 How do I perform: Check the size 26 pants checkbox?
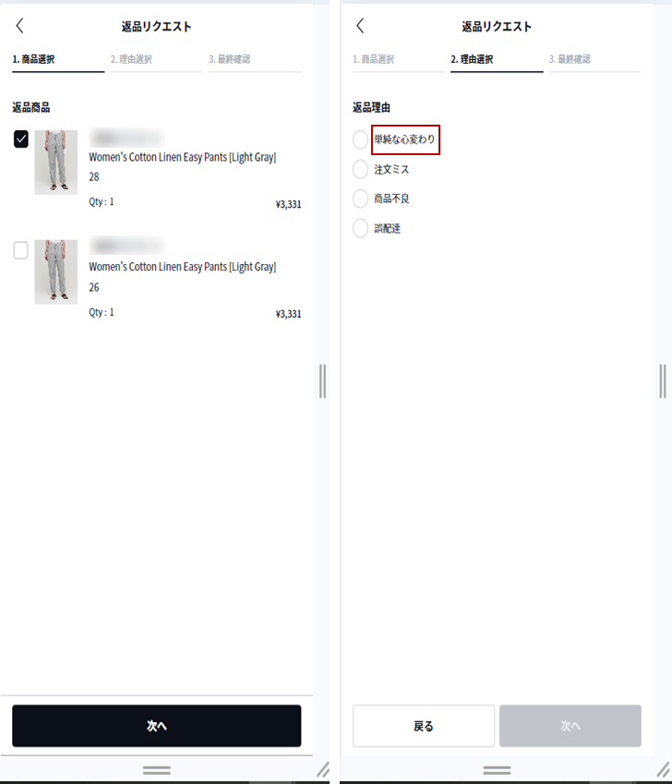coord(21,250)
